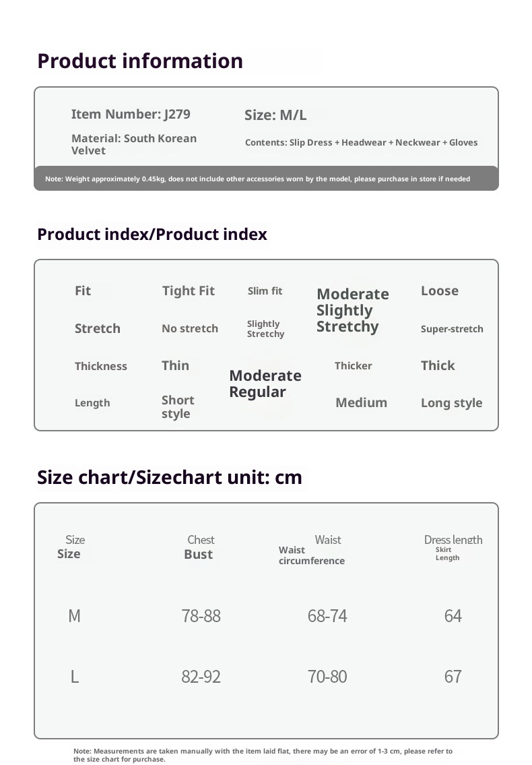Click the "No stretch" option
532x765 pixels.
[189, 329]
